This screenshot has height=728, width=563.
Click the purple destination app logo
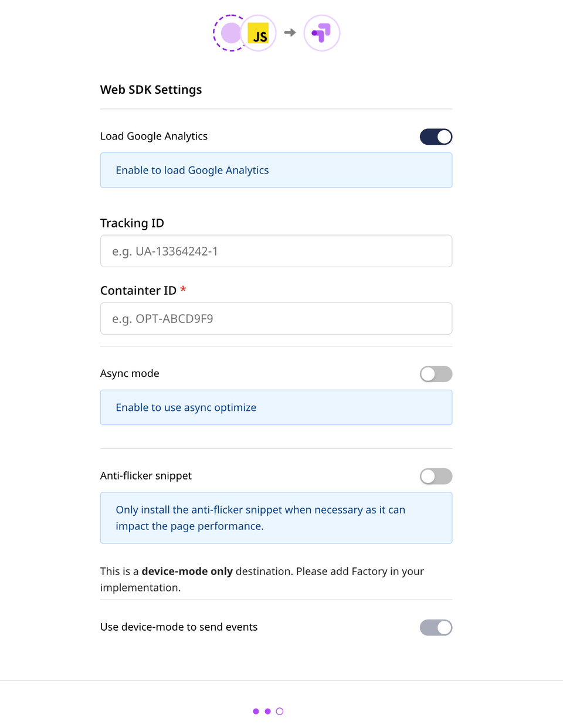(321, 33)
